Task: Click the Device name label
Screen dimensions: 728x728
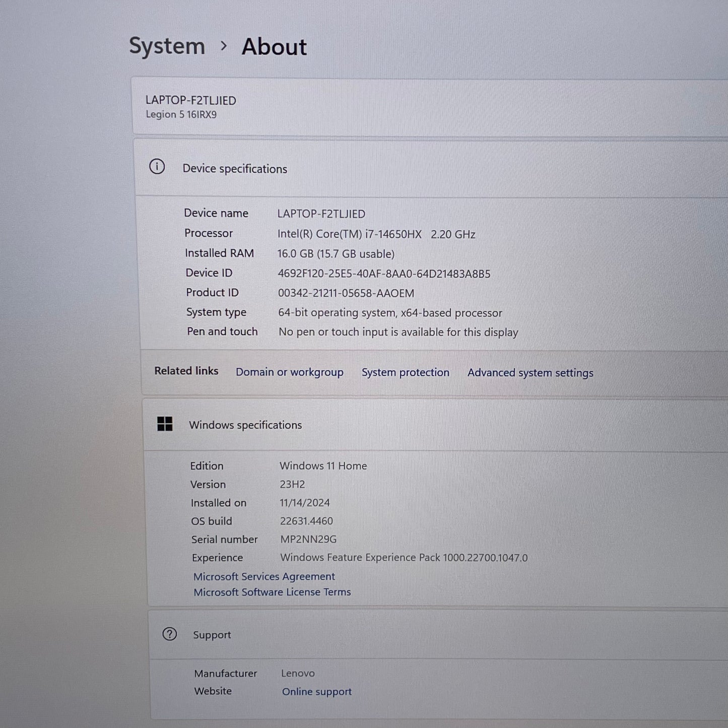Action: point(216,213)
